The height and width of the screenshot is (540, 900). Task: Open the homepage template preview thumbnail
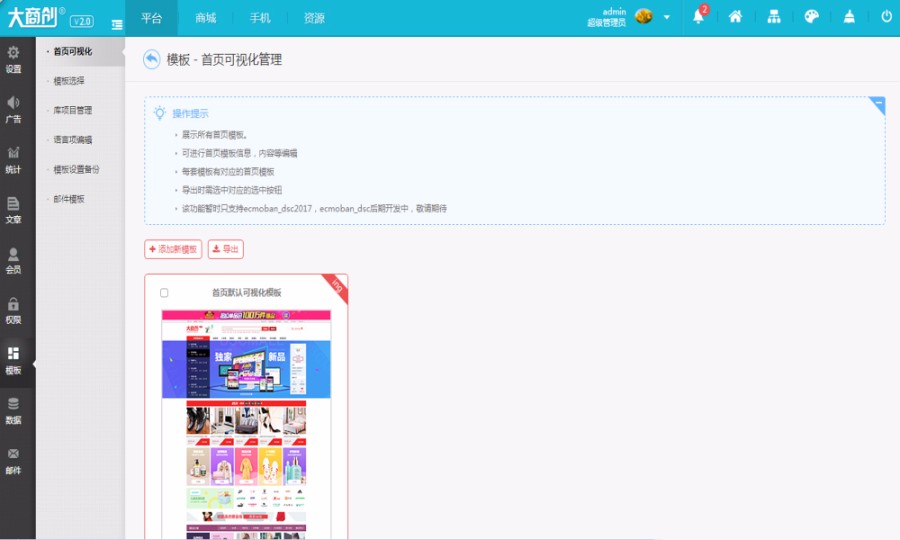[246, 420]
